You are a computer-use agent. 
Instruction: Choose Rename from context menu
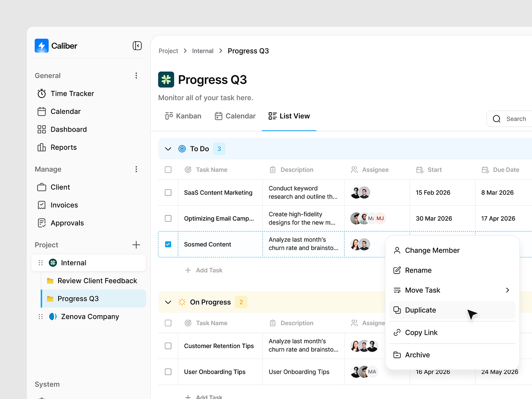click(x=452, y=270)
